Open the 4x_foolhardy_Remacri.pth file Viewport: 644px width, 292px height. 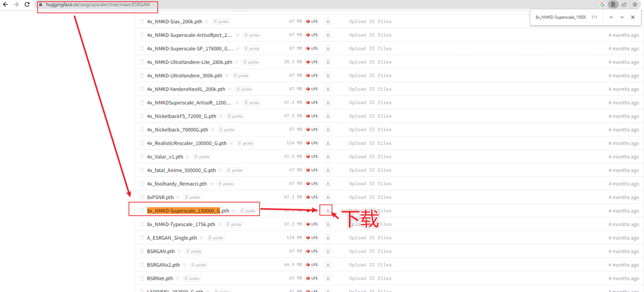177,184
